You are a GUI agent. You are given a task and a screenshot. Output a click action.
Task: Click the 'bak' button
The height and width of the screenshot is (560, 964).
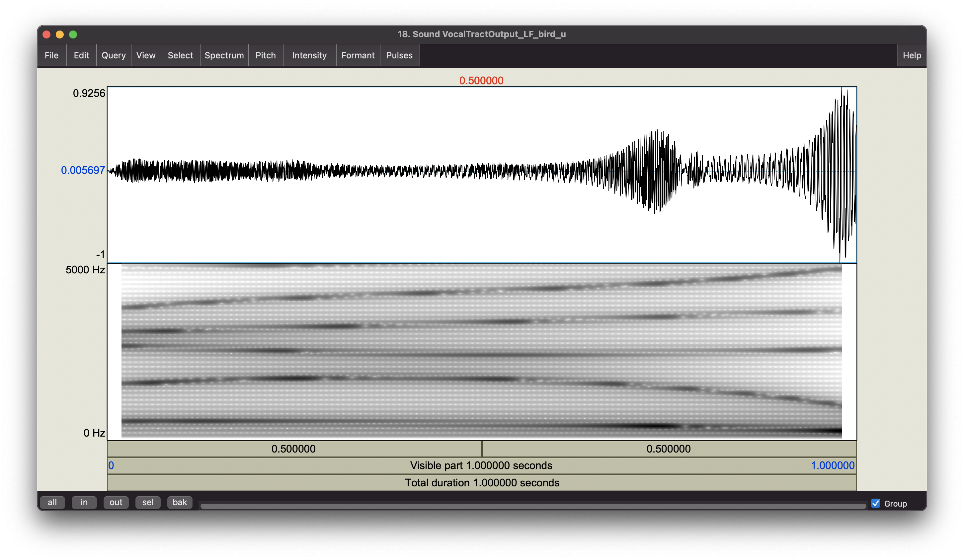(x=179, y=502)
